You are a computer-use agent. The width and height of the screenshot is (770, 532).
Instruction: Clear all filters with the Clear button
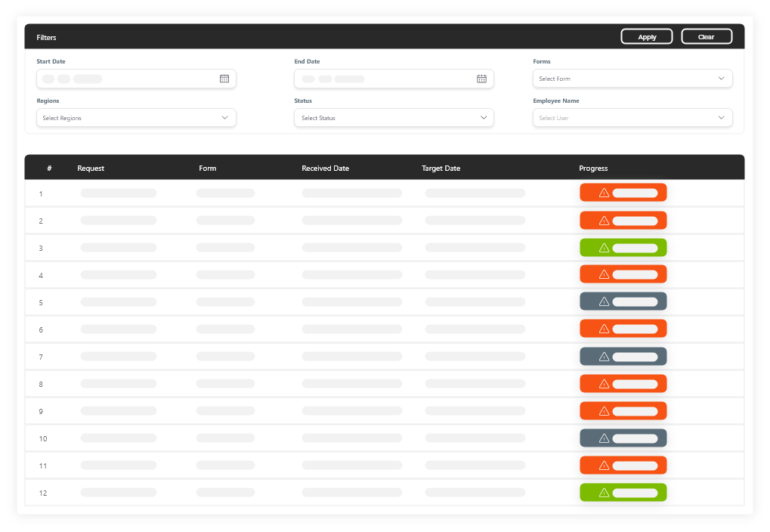(707, 37)
